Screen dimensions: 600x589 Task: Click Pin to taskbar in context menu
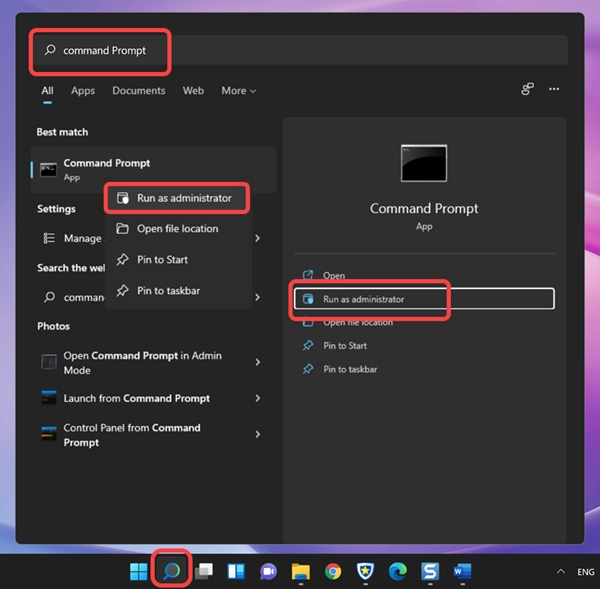[x=168, y=291]
